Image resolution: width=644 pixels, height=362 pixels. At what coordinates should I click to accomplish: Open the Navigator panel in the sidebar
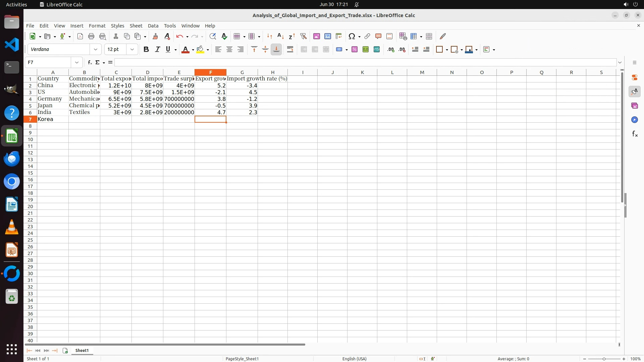(x=634, y=120)
